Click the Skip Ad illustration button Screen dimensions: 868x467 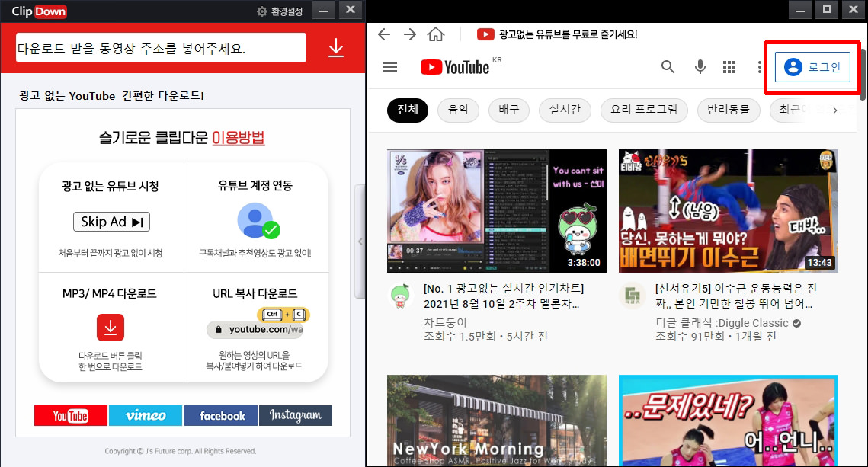click(111, 222)
